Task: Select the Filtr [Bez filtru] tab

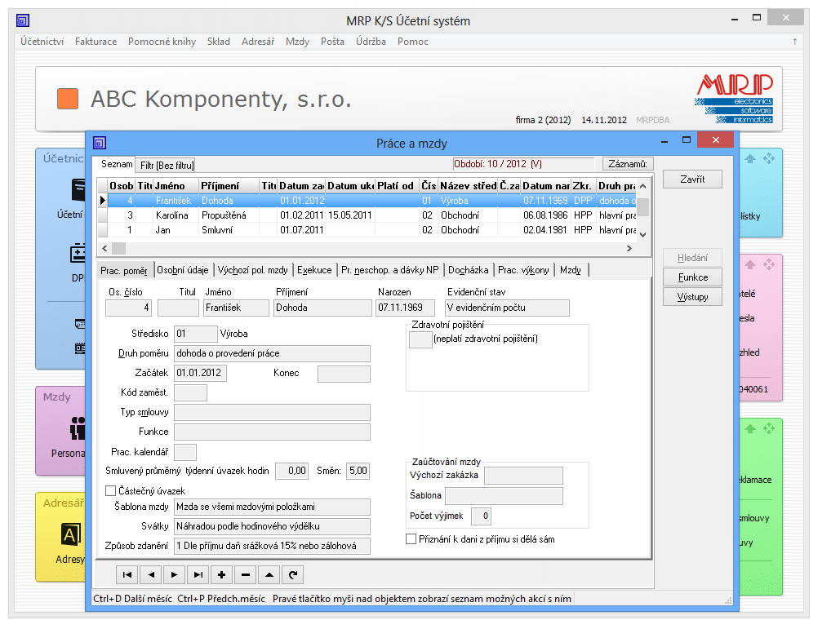Action: pyautogui.click(x=167, y=166)
